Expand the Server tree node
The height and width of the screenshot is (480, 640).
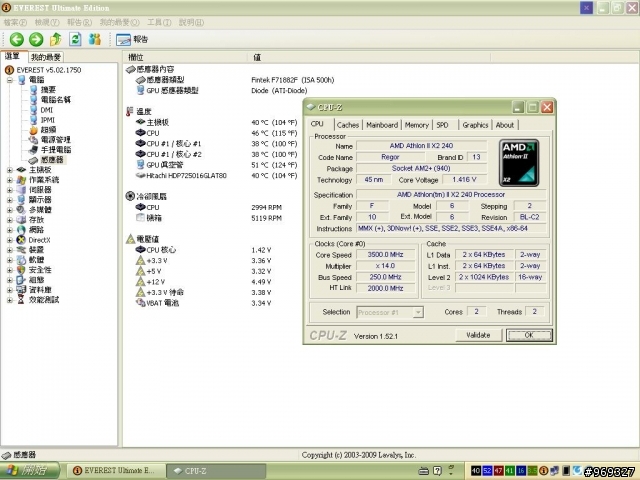[10, 190]
